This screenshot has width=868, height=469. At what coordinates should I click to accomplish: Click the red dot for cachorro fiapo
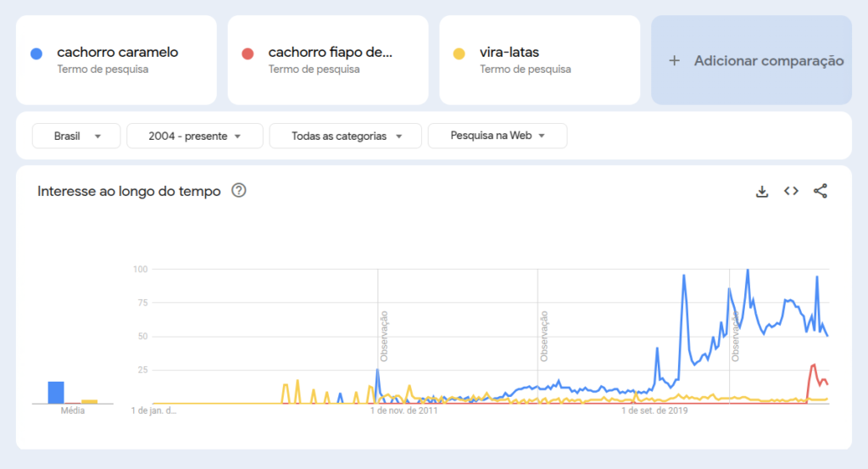click(248, 53)
